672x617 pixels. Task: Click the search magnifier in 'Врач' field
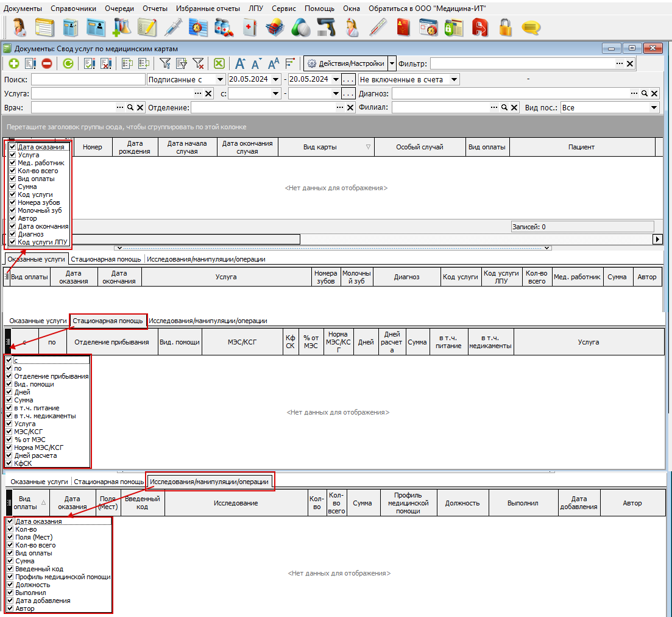[x=130, y=108]
